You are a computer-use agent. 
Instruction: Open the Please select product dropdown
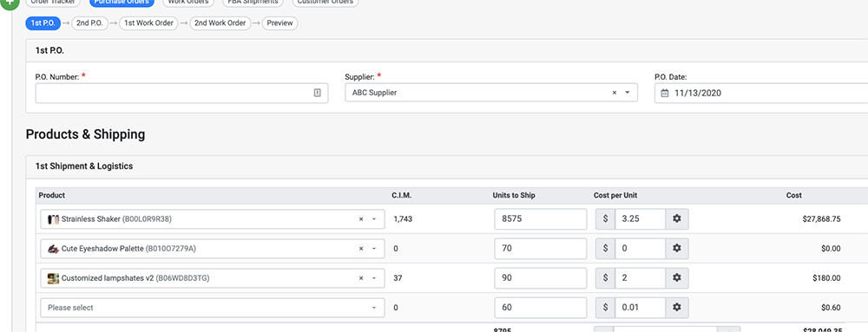tap(213, 308)
